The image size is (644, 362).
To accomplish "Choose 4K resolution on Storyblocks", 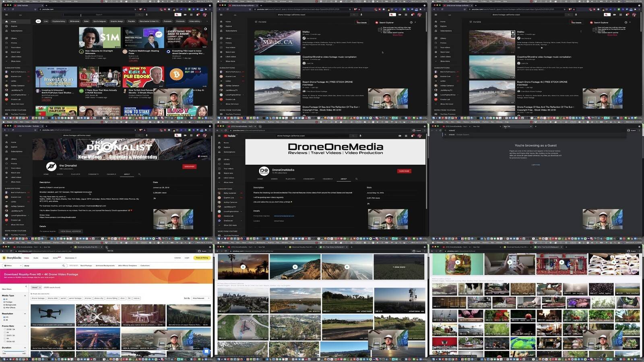I will click(4, 320).
